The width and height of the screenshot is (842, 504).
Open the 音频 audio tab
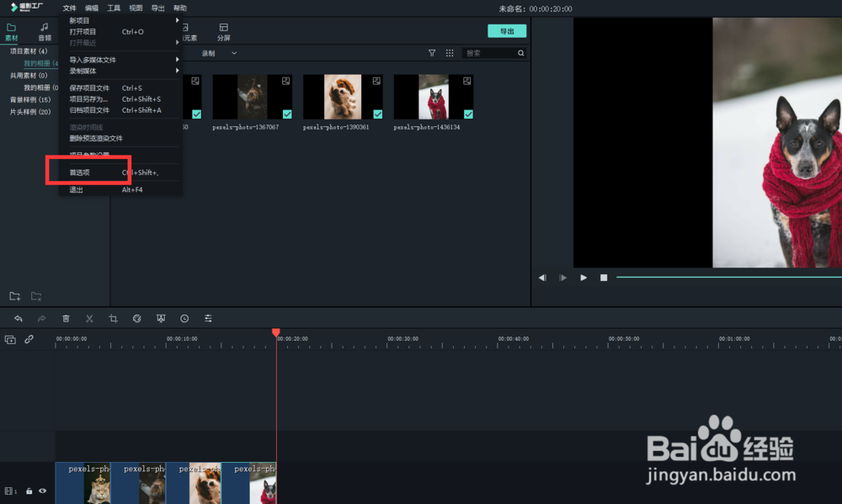pos(45,32)
